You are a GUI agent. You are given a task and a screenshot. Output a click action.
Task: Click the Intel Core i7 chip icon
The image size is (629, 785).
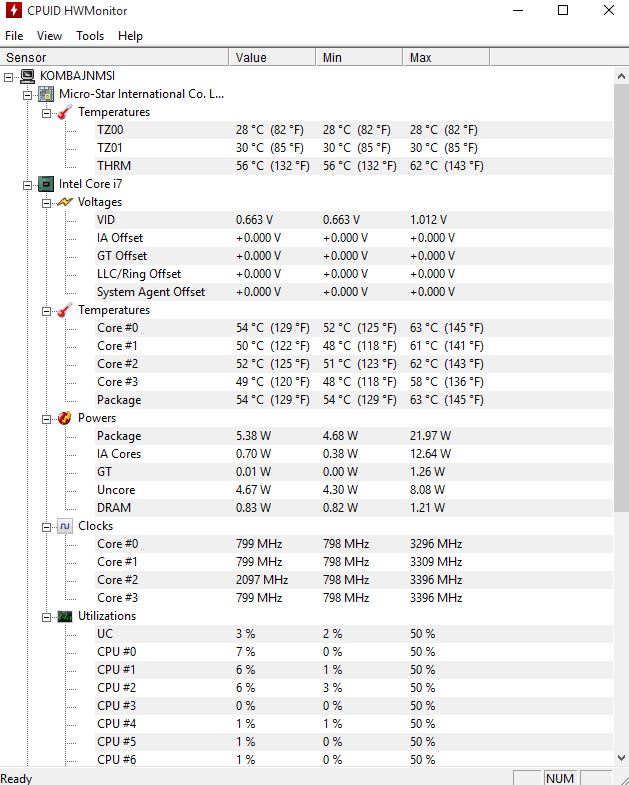(x=46, y=184)
